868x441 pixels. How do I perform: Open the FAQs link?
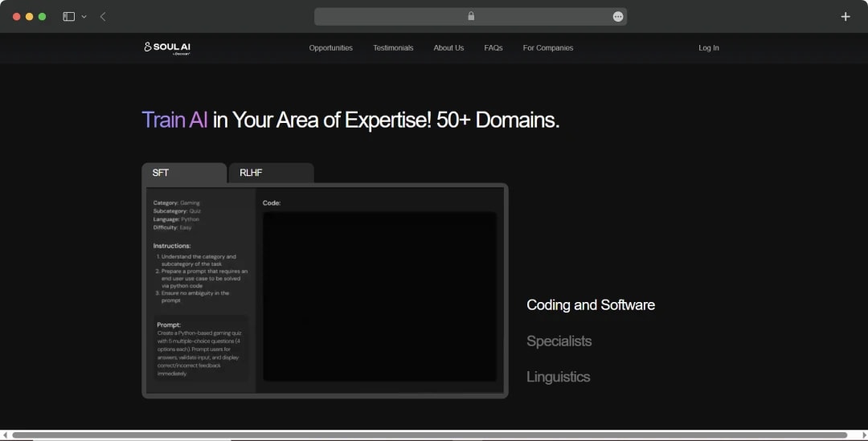coord(493,48)
